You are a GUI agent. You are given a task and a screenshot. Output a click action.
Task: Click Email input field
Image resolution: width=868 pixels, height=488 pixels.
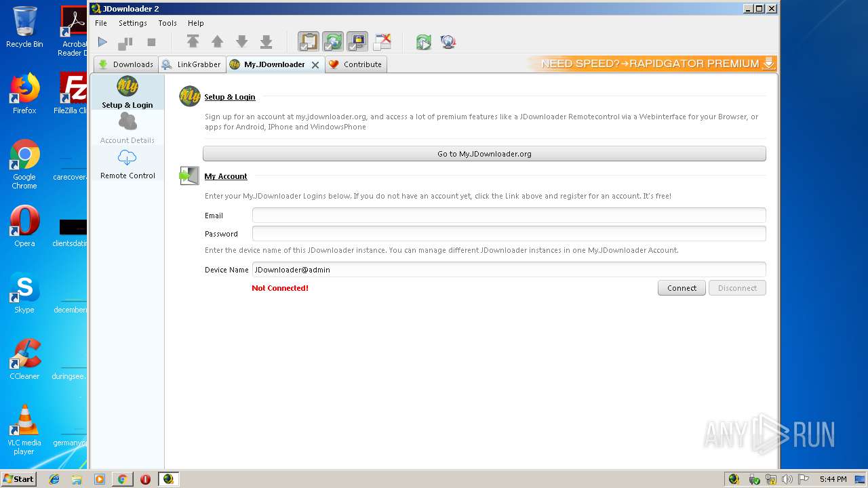[x=509, y=216]
